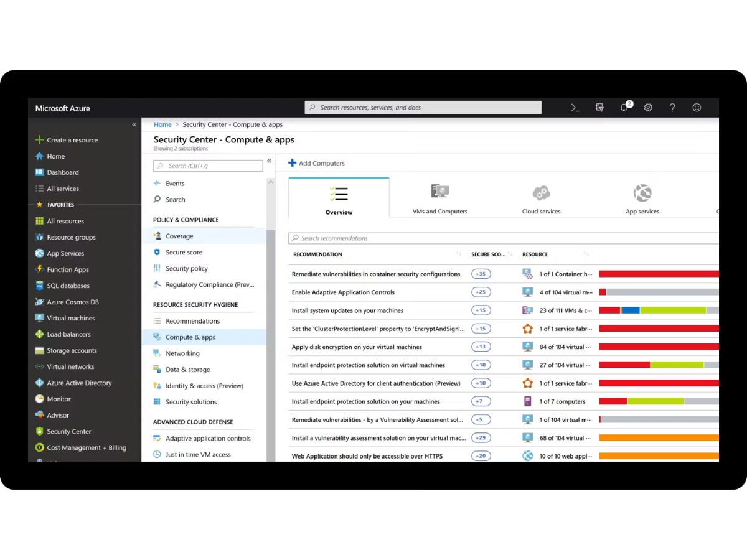Viewport: 747px width, 560px height.
Task: Click the All resources grid icon
Action: pos(40,221)
